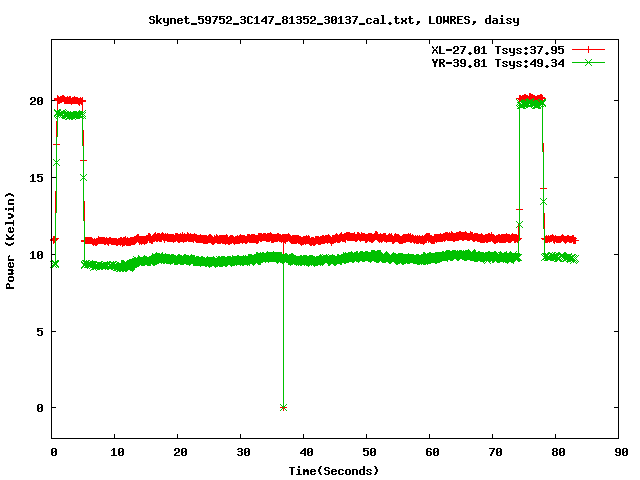Viewport: 640px width, 480px height.
Task: Click the legend entry 'XL-27.01 Tsys:37.95'
Action: coord(498,50)
